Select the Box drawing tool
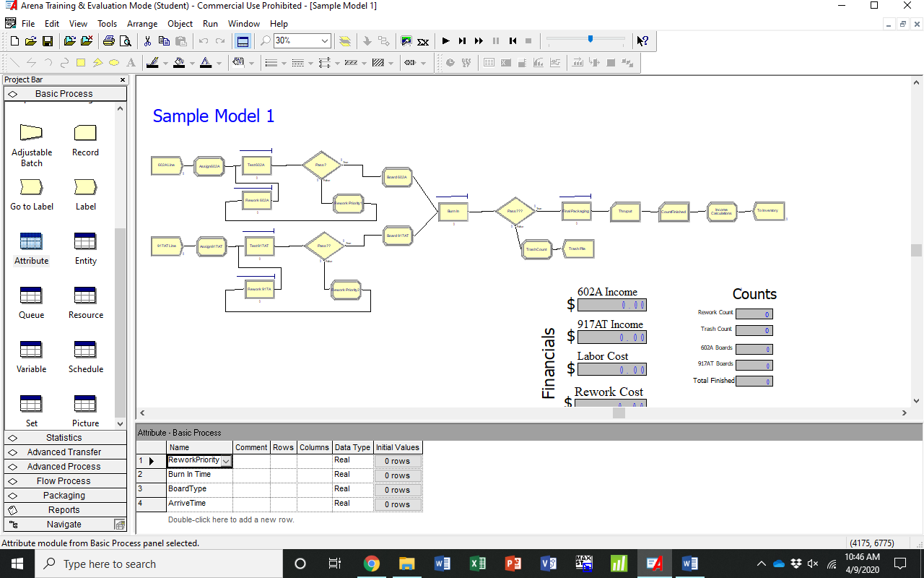 coord(81,63)
